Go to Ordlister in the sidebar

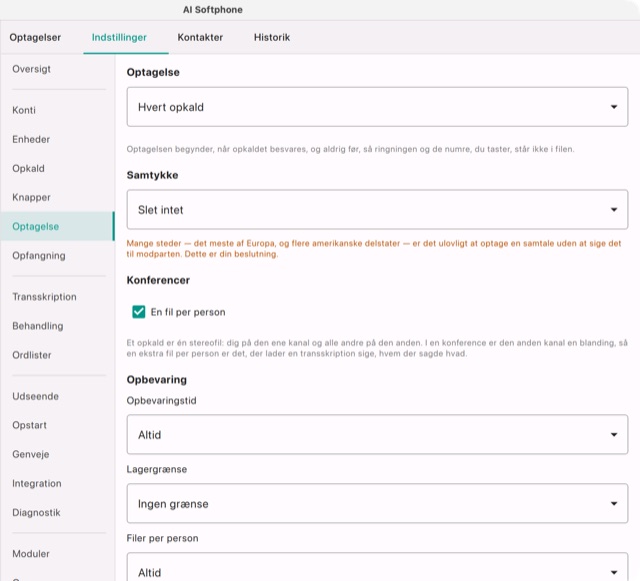click(x=32, y=355)
